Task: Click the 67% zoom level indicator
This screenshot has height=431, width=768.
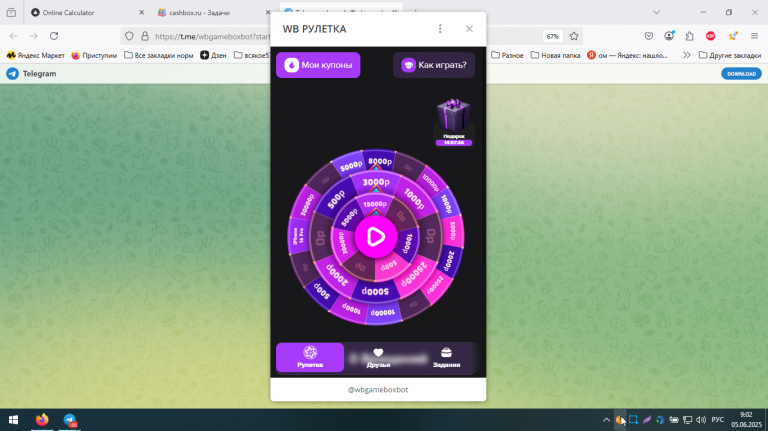Action: point(552,36)
